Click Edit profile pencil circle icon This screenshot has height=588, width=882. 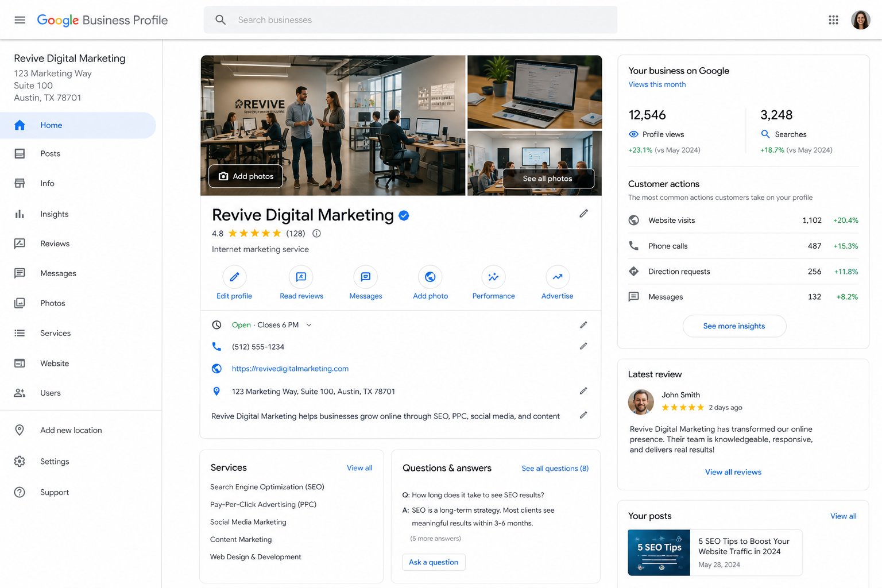click(234, 277)
